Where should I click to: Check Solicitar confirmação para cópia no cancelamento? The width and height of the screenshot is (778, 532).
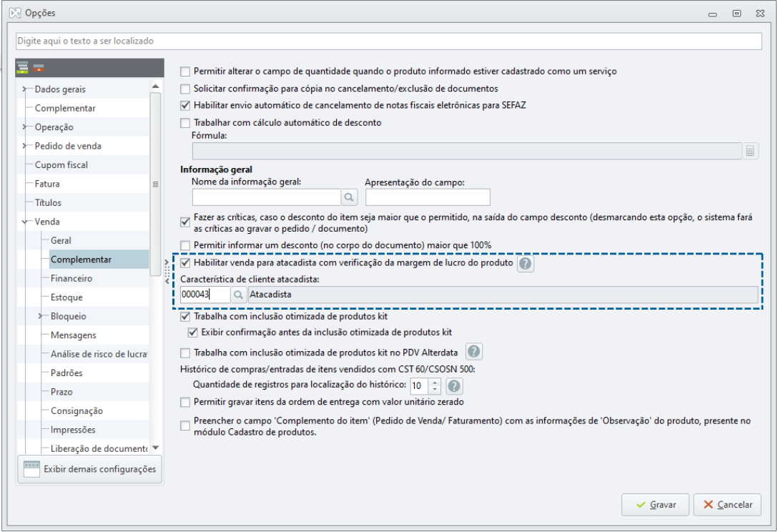tap(185, 89)
